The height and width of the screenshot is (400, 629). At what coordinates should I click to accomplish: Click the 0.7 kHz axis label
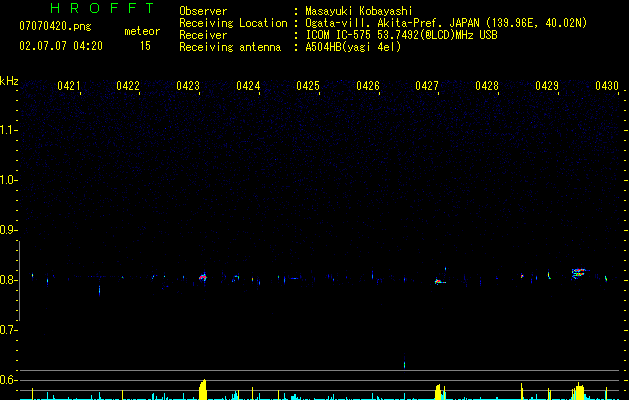click(x=9, y=330)
